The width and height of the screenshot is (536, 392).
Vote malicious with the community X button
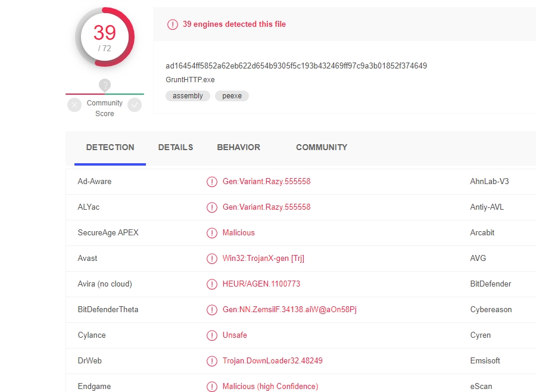coord(74,105)
